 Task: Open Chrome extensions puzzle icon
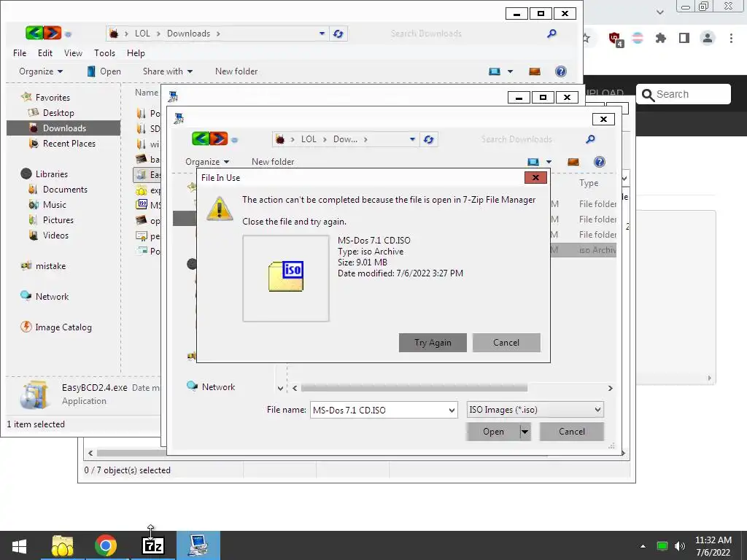661,38
